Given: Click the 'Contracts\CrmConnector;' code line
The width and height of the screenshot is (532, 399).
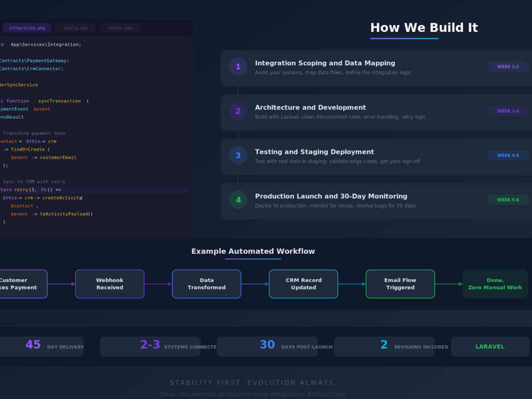Looking at the screenshot, I should pos(31,69).
